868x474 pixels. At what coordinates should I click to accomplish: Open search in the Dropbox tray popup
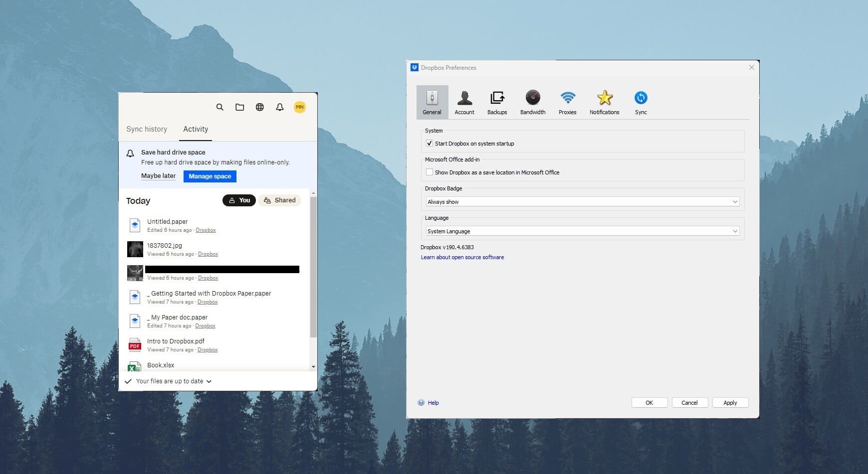[219, 107]
